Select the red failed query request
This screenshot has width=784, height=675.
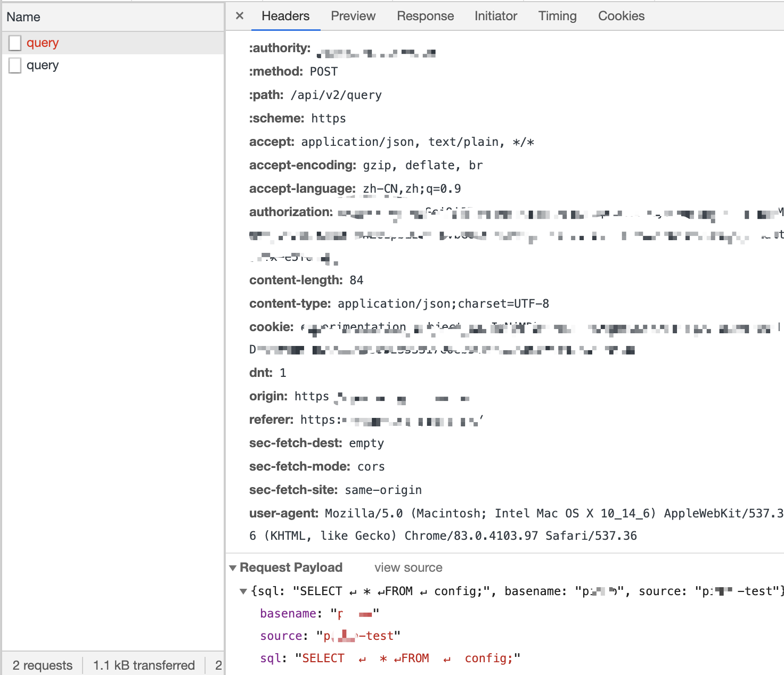click(113, 43)
